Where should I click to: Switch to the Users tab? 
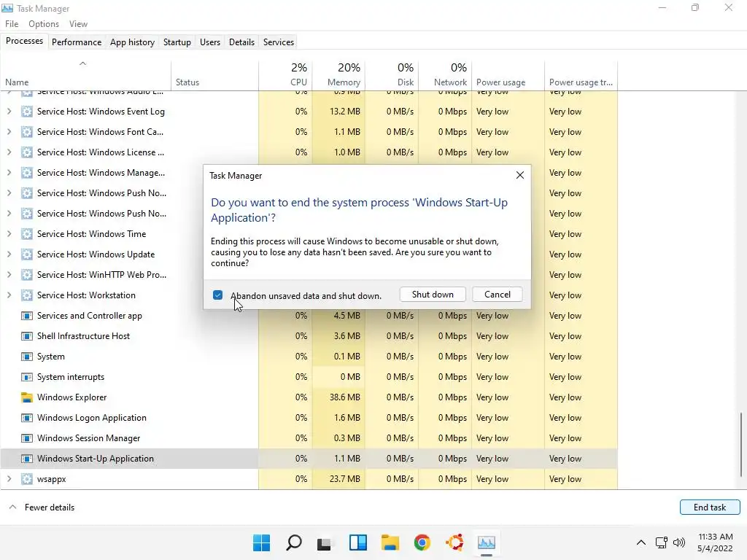click(x=210, y=42)
